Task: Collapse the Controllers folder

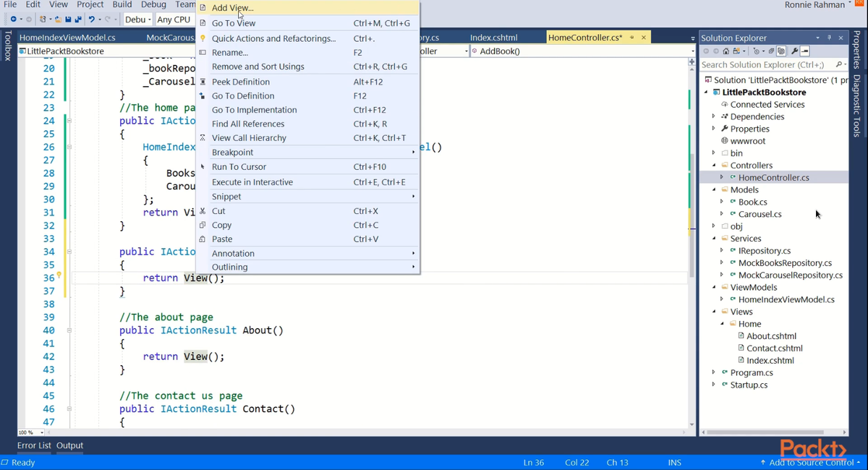Action: (x=715, y=165)
